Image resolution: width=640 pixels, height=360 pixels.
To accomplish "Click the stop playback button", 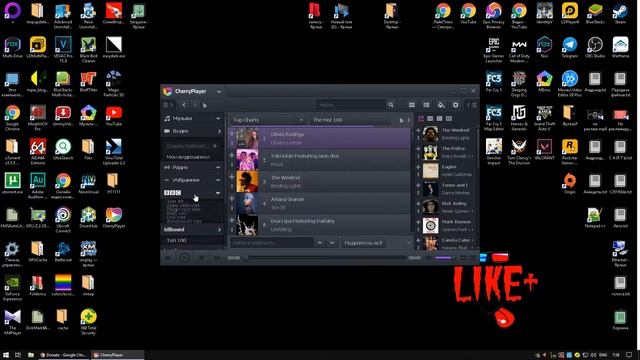I will [x=201, y=258].
